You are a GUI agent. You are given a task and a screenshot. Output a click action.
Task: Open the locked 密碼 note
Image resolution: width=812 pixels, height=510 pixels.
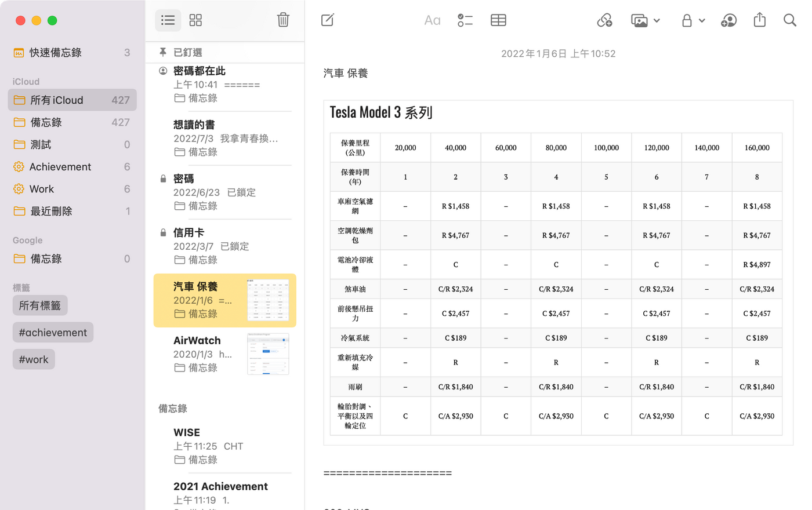coord(225,192)
